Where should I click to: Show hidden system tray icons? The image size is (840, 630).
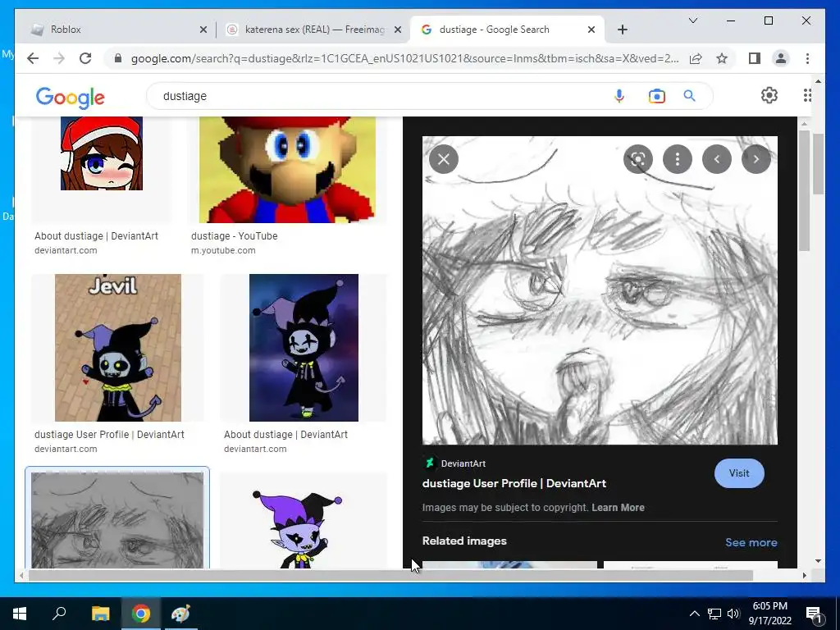coord(694,614)
